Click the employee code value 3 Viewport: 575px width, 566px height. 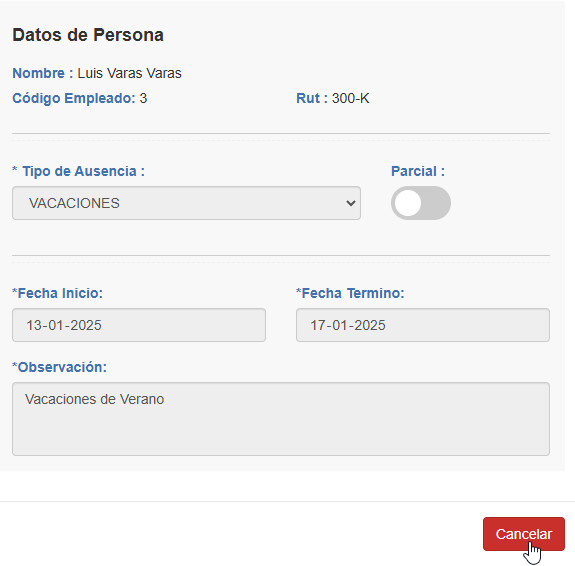point(143,98)
